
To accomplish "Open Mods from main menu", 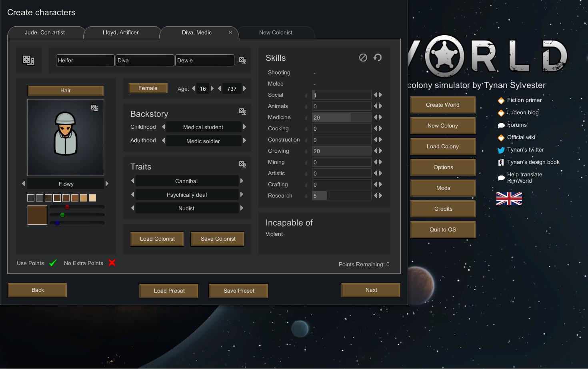I will (x=443, y=188).
